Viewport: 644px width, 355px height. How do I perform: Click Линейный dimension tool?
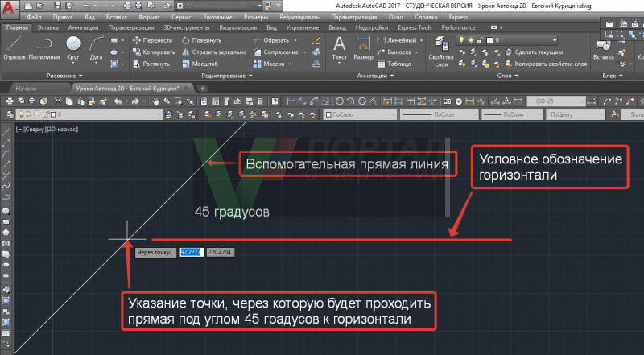(x=397, y=40)
